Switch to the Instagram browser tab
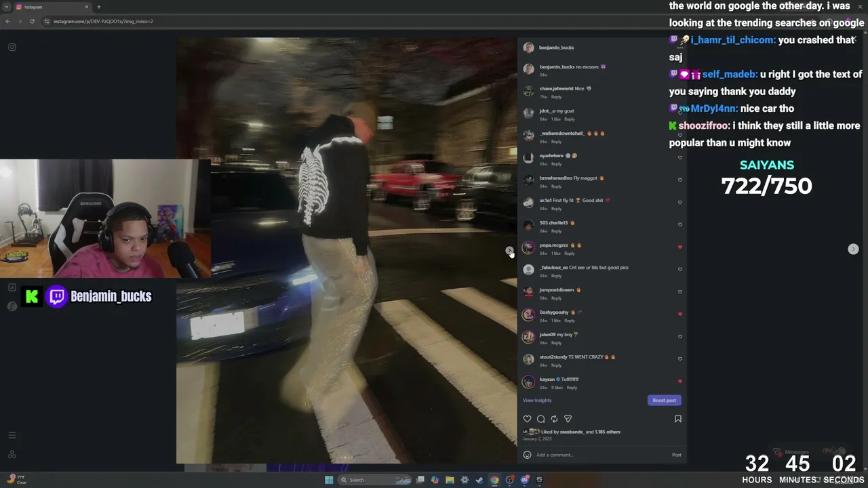This screenshot has height=488, width=868. 53,7
